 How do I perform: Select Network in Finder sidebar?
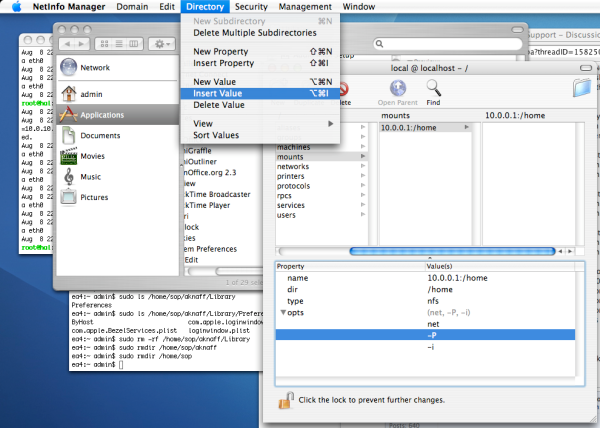coord(117,67)
